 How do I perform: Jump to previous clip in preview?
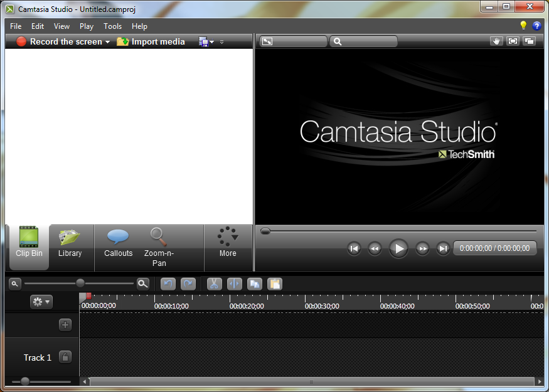(x=354, y=248)
